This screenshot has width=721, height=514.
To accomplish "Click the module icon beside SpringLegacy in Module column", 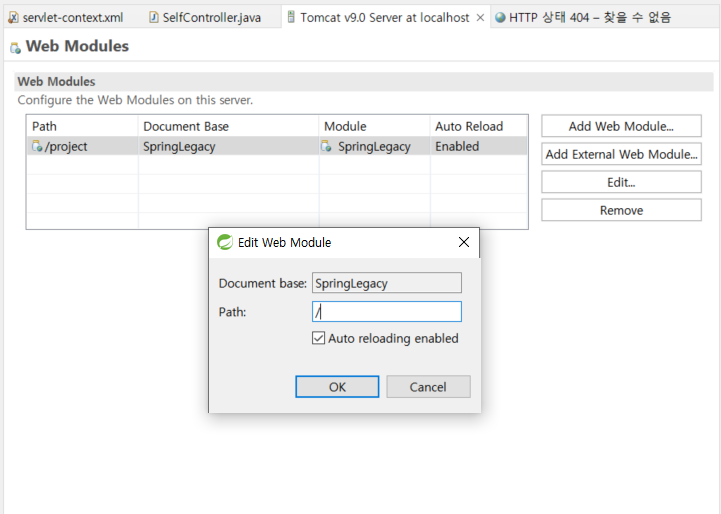I will click(326, 146).
